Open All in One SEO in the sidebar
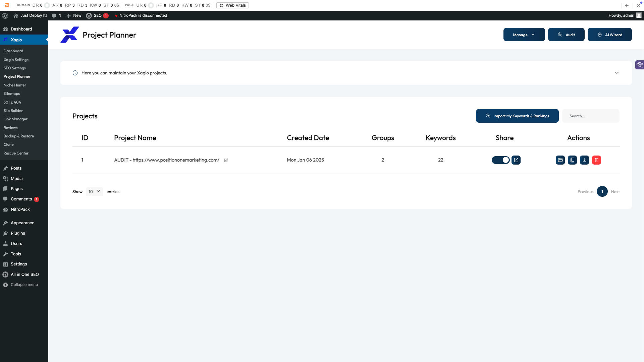Screen dimensions: 644x362 pyautogui.click(x=24, y=275)
